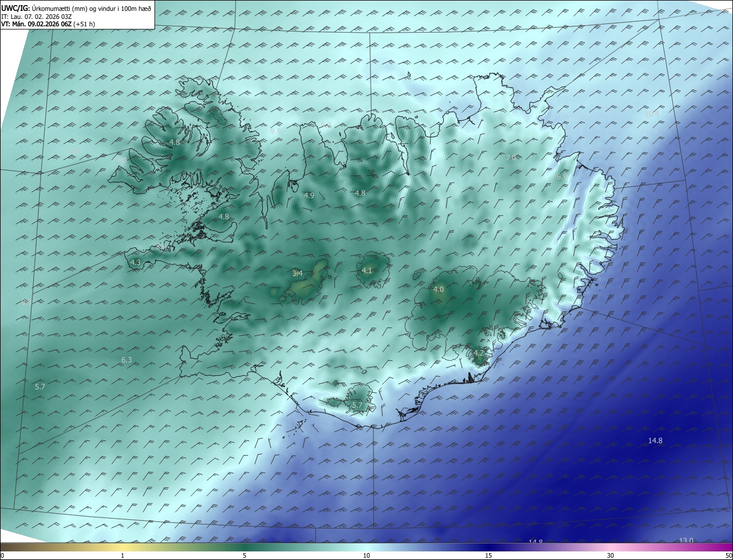Click the '4.9' value on the map
This screenshot has width=733, height=560.
point(309,195)
